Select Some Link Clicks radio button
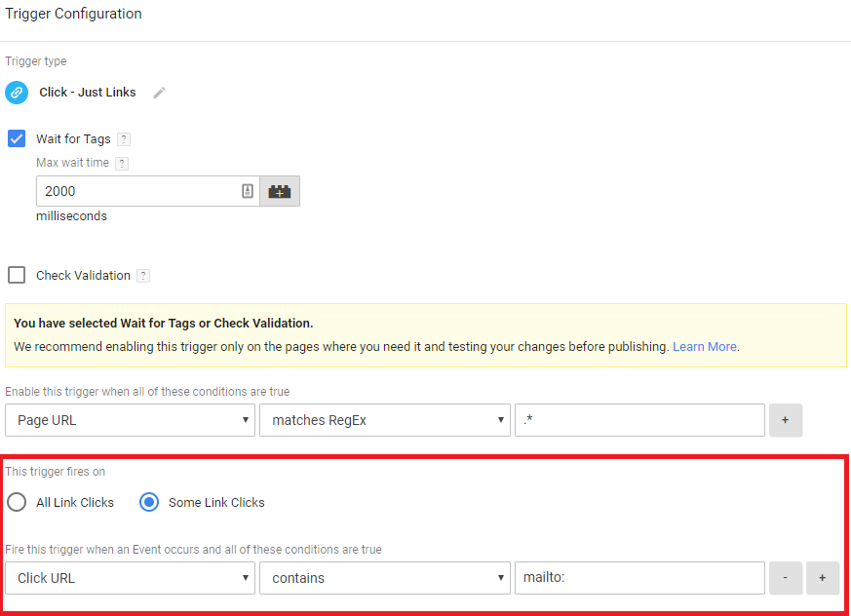Image resolution: width=851 pixels, height=616 pixels. [149, 502]
